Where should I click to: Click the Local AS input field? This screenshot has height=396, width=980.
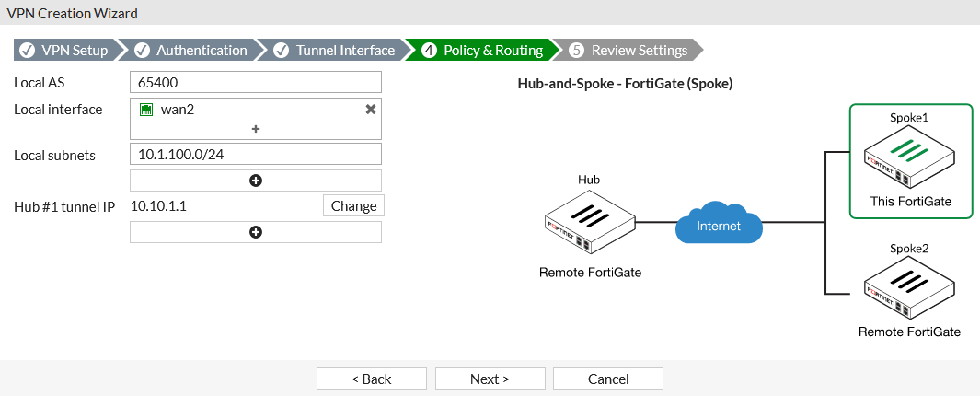256,82
